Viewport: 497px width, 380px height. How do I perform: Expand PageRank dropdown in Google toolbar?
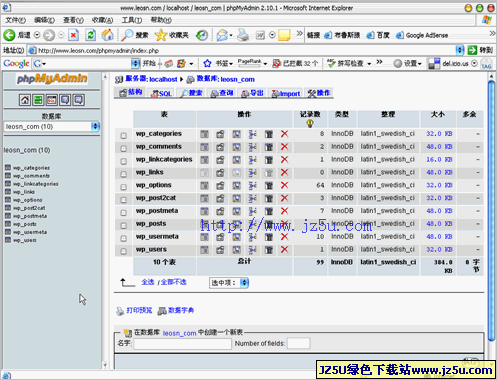[x=265, y=64]
